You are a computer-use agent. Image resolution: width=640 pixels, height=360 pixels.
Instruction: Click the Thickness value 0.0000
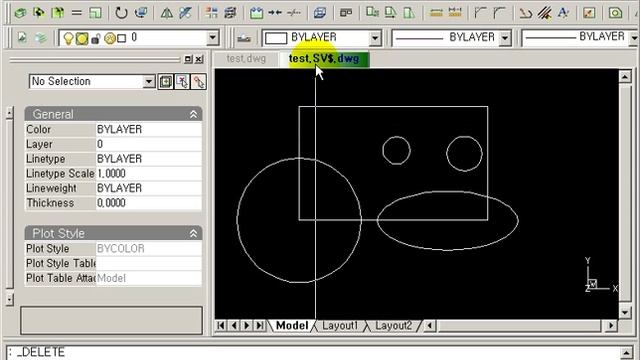pos(149,203)
